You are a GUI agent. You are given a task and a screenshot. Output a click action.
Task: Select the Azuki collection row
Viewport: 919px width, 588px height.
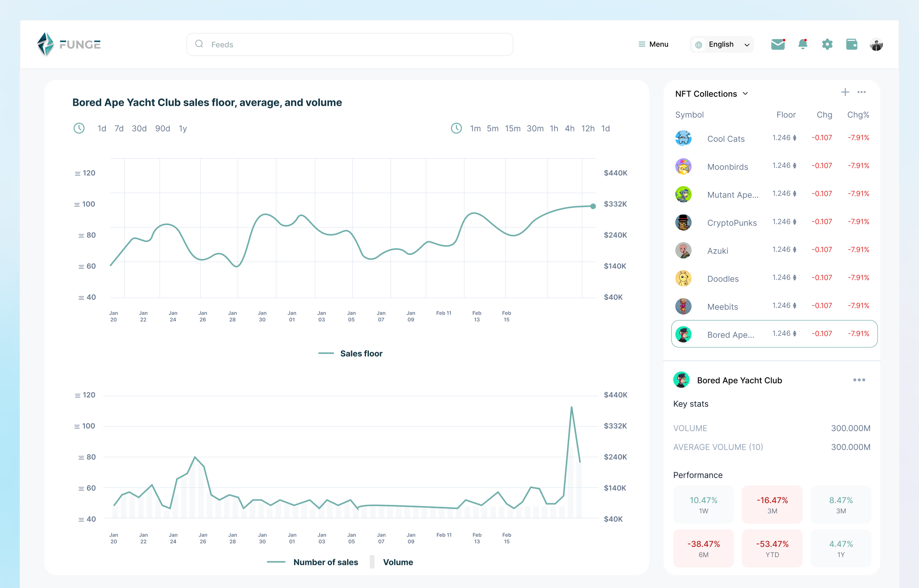click(x=718, y=250)
